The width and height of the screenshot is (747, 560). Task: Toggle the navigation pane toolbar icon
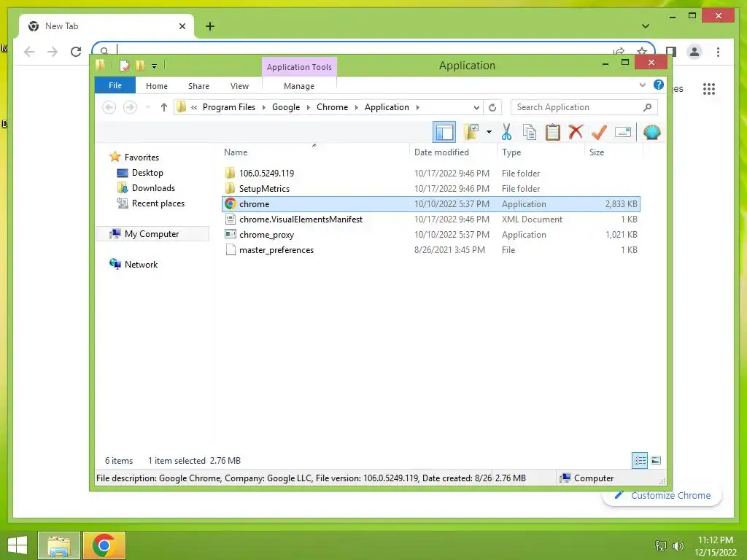coord(444,132)
